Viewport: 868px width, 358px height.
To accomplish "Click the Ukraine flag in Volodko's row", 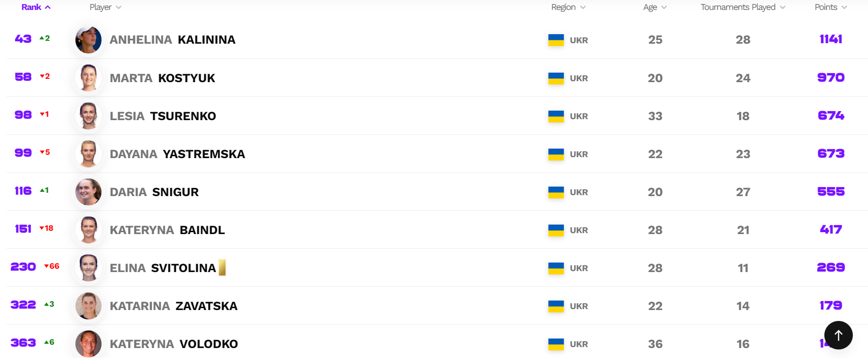I will tap(556, 344).
